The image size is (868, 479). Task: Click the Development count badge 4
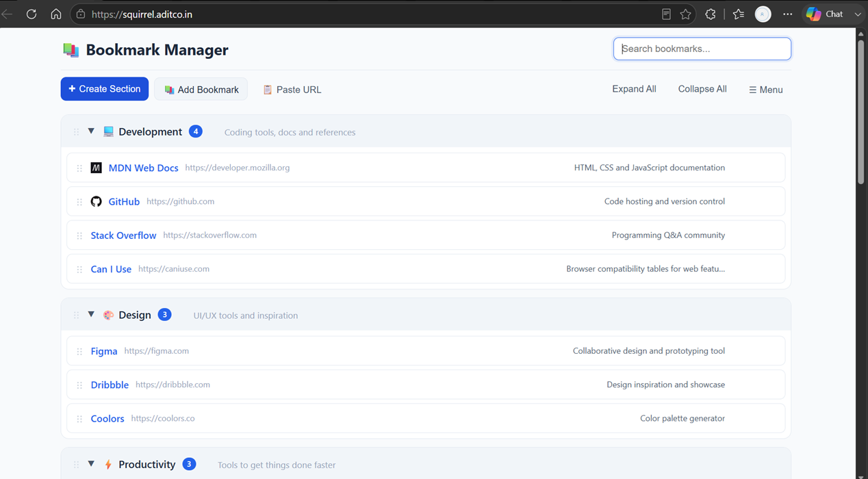196,131
